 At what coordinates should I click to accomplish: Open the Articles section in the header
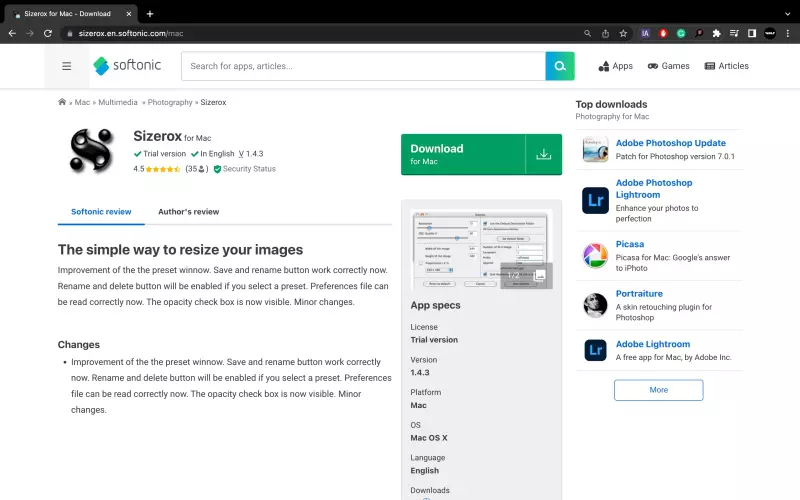[x=727, y=66]
